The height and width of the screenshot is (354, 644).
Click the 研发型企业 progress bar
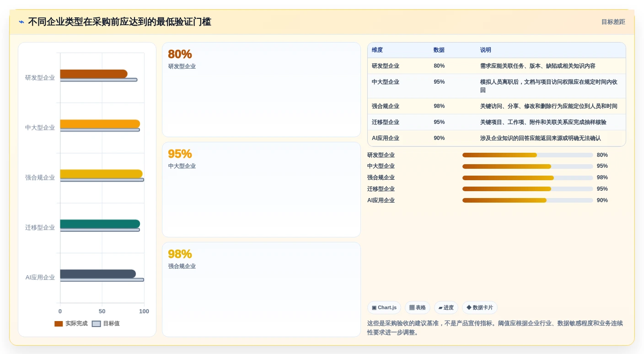click(x=528, y=156)
